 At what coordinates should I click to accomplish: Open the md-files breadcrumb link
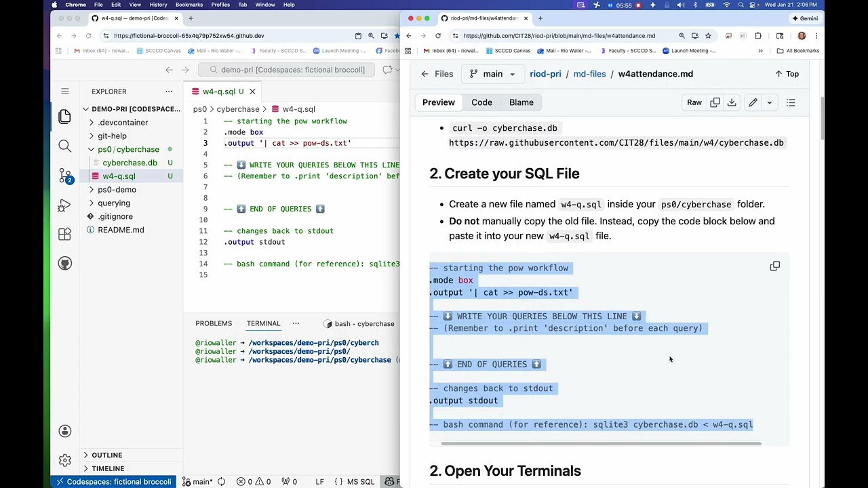pyautogui.click(x=589, y=74)
